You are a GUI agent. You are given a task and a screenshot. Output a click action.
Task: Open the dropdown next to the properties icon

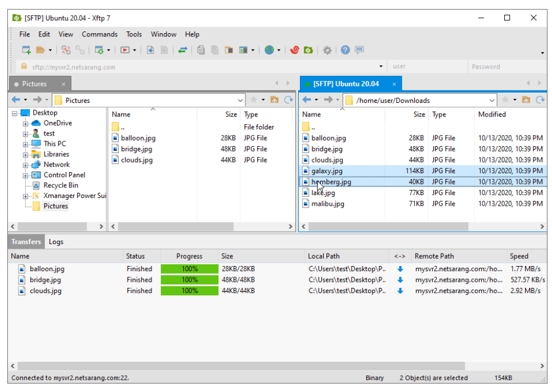pos(109,50)
